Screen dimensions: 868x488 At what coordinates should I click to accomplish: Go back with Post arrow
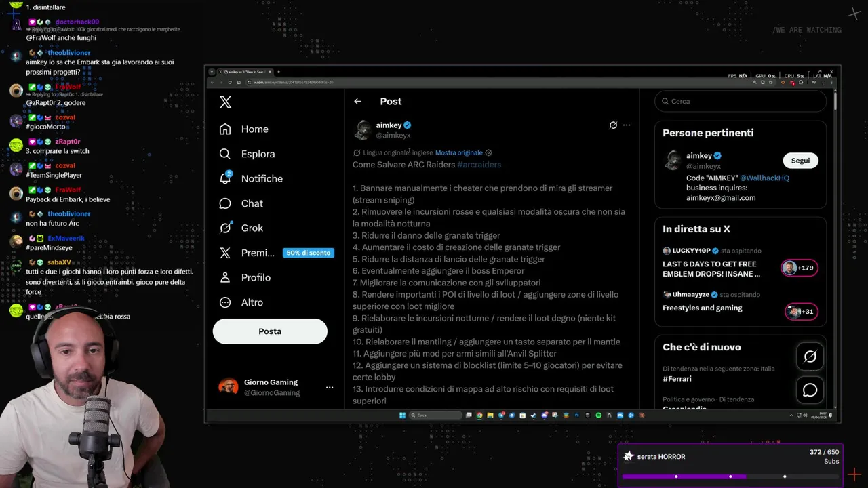coord(357,101)
